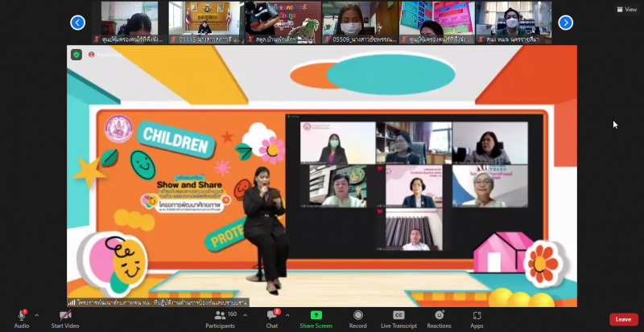Unmute the microphone with the Audio button
The height and width of the screenshot is (332, 644).
[22, 319]
